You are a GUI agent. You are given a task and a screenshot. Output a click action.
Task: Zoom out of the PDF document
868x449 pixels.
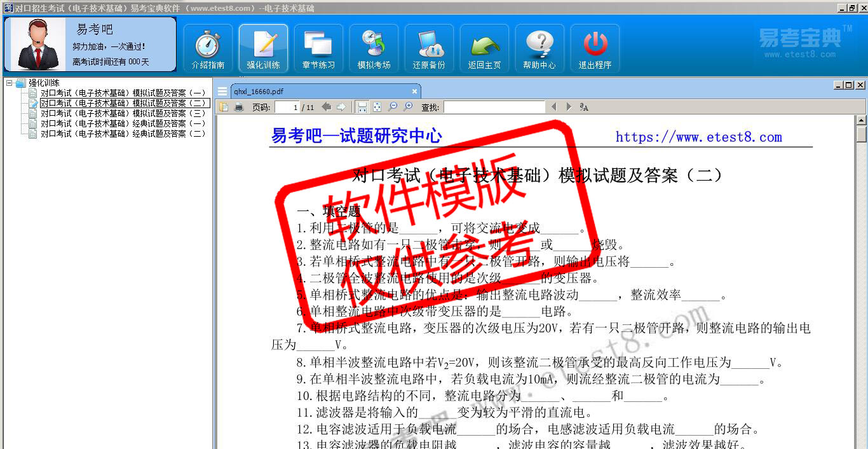pos(393,107)
